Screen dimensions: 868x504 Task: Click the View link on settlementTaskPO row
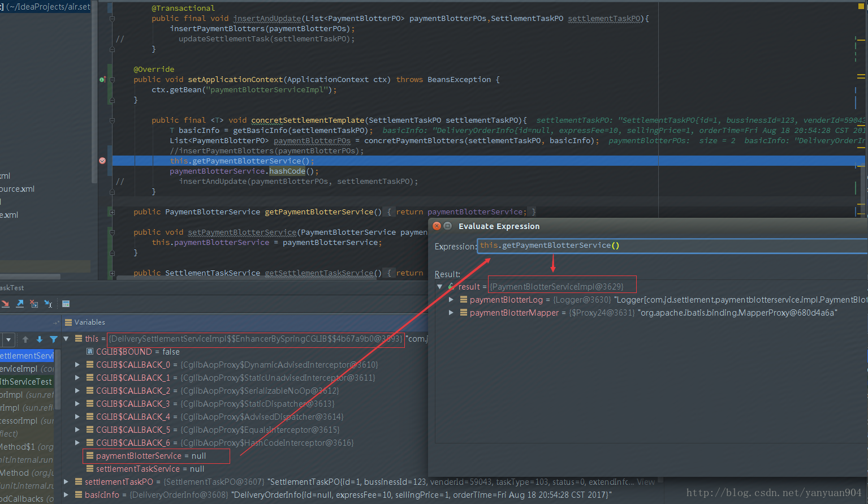point(646,482)
